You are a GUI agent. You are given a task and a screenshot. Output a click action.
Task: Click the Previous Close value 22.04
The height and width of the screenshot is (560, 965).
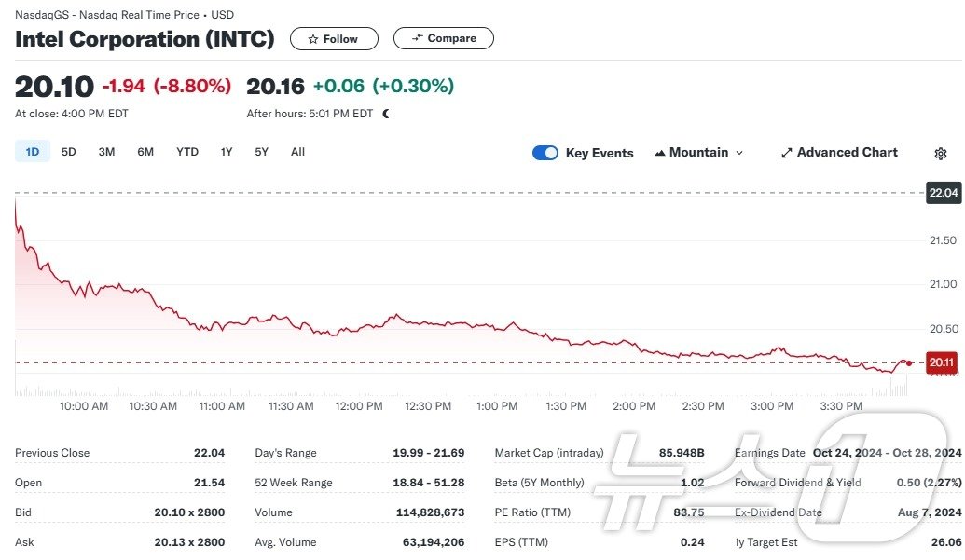tap(209, 453)
